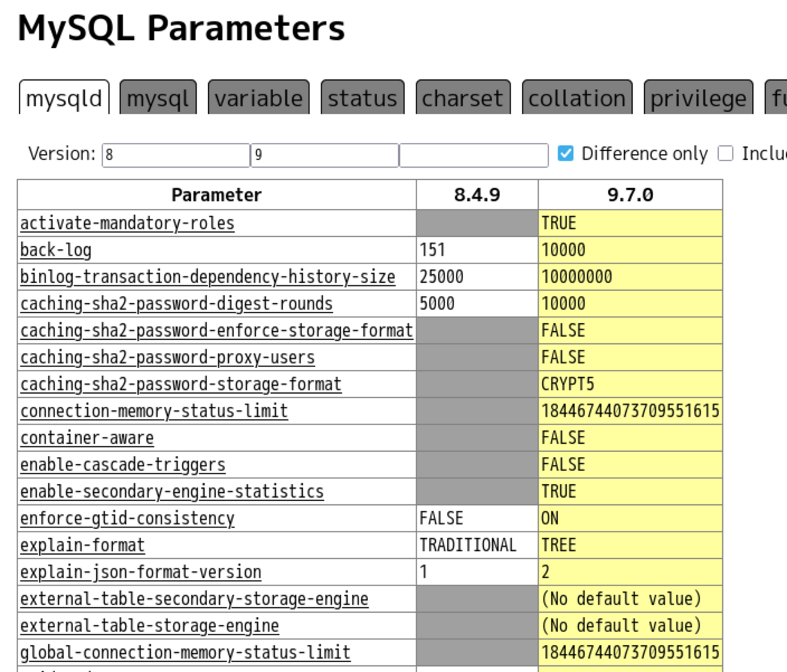Image resolution: width=787 pixels, height=672 pixels.
Task: Select 10000 in the digest-rounds 9.7.0 cell
Action: (x=564, y=303)
